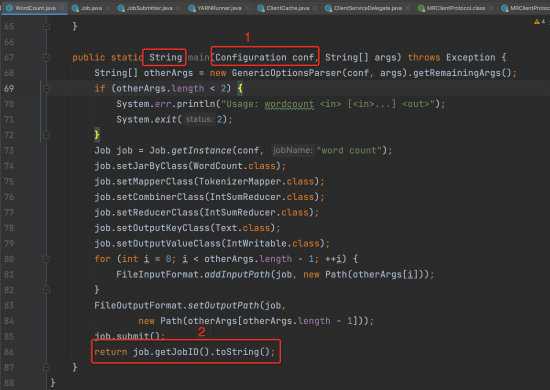This screenshot has height=390, width=550.
Task: Click the ClientCache.java file icon
Action: [x=261, y=8]
